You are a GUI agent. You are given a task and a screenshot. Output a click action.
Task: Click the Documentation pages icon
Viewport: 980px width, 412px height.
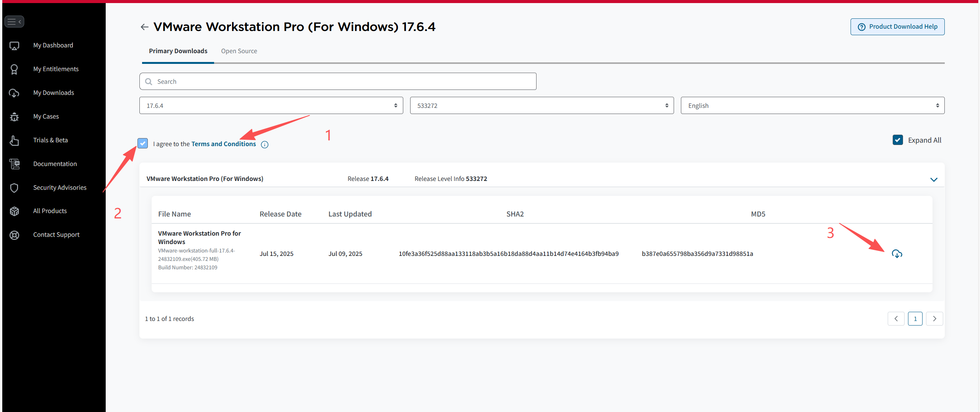tap(14, 164)
